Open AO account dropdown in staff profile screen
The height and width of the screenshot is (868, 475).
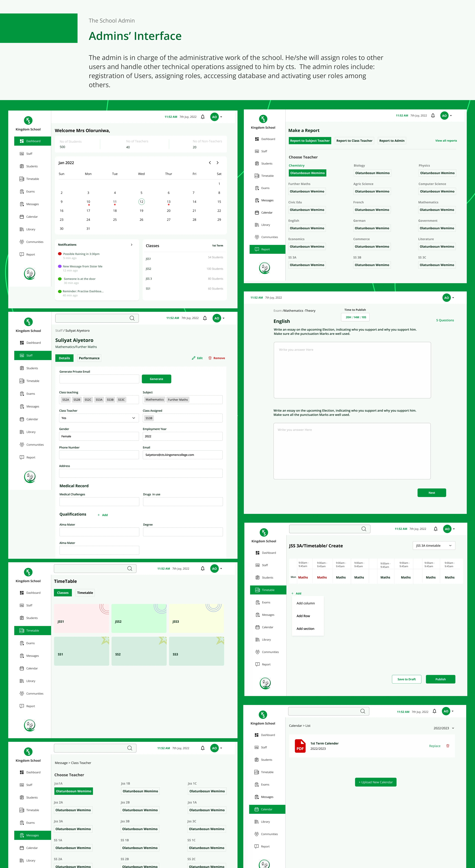[x=223, y=318]
